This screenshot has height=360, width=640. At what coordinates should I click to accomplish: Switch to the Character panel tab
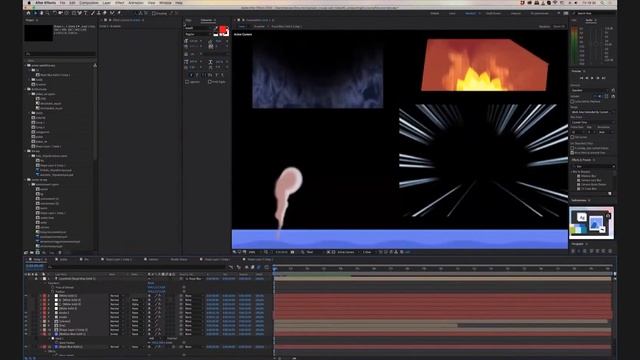tap(207, 20)
